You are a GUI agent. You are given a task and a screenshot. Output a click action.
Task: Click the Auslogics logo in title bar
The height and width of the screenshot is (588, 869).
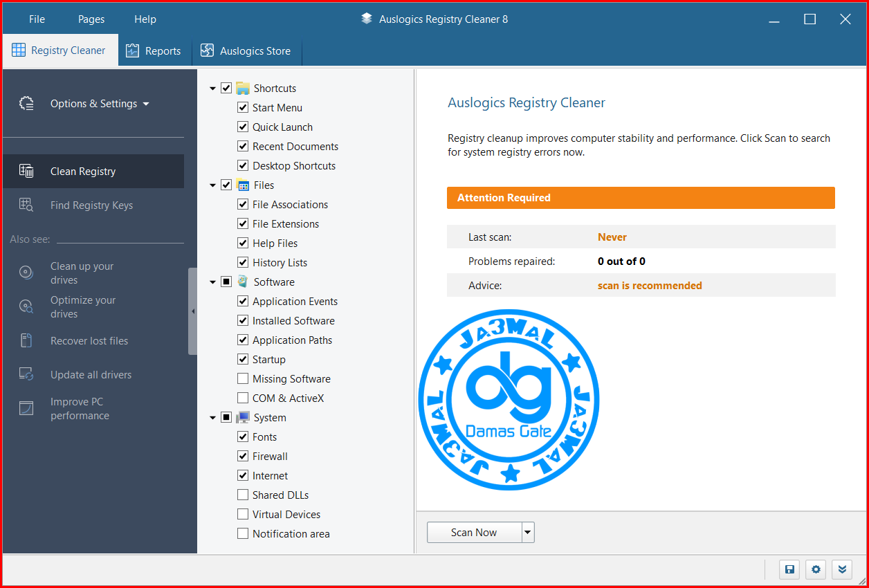point(367,19)
